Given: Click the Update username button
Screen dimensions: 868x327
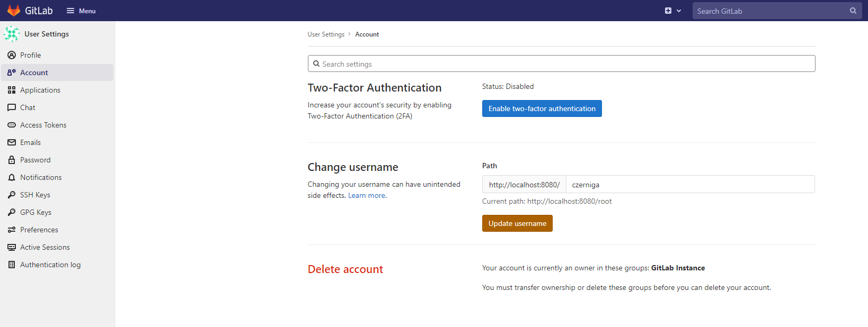Looking at the screenshot, I should pos(517,223).
